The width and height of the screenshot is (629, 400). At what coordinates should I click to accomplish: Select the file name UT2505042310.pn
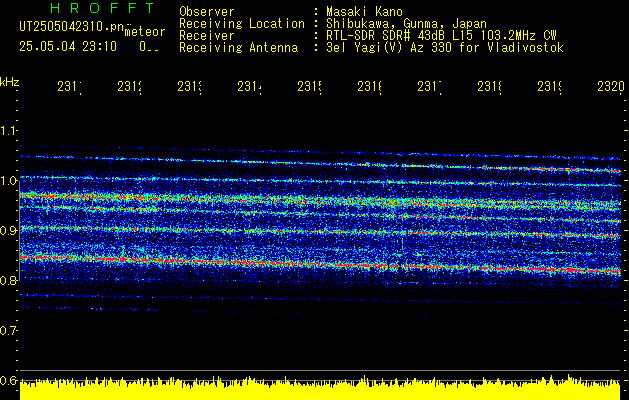pos(71,26)
